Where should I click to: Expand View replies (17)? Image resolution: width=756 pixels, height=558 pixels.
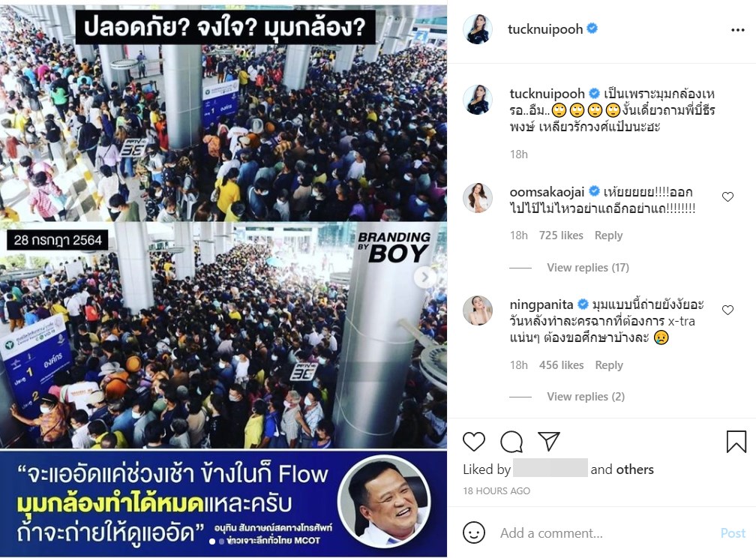coord(588,267)
